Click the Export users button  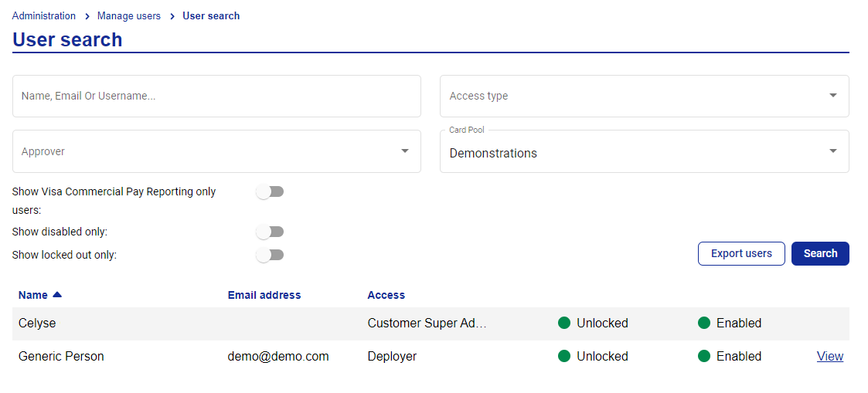pyautogui.click(x=741, y=254)
